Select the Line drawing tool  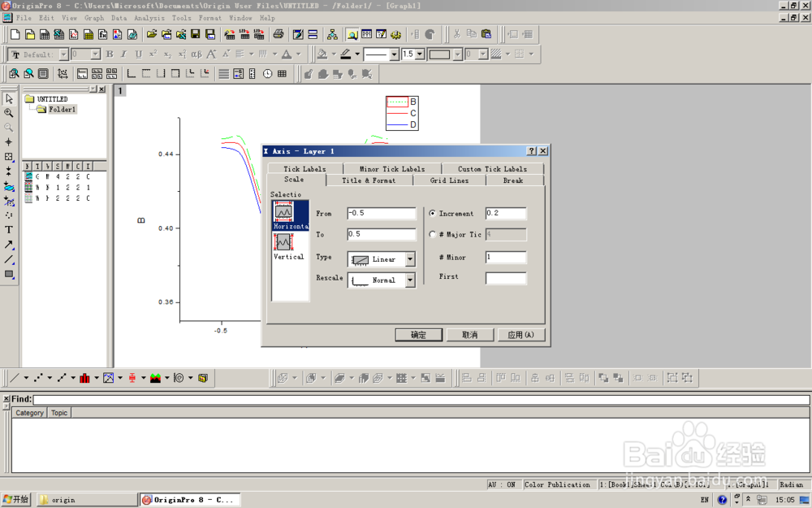(x=9, y=259)
